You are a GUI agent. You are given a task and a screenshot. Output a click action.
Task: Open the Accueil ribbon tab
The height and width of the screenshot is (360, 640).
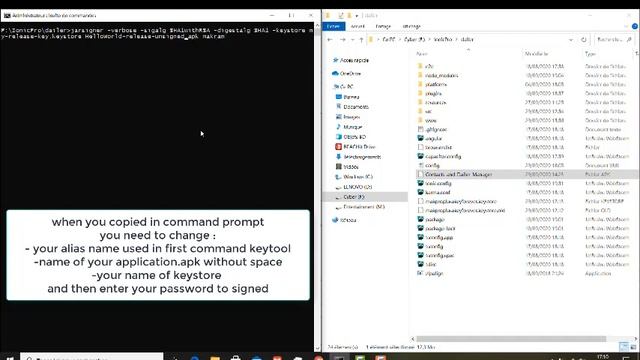pos(358,26)
